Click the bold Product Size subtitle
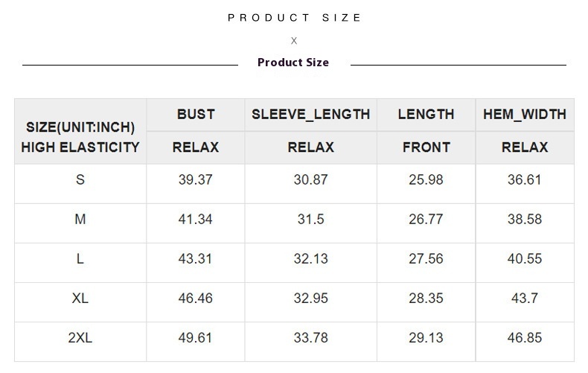Screen dimensions: 588x373 [x=293, y=63]
